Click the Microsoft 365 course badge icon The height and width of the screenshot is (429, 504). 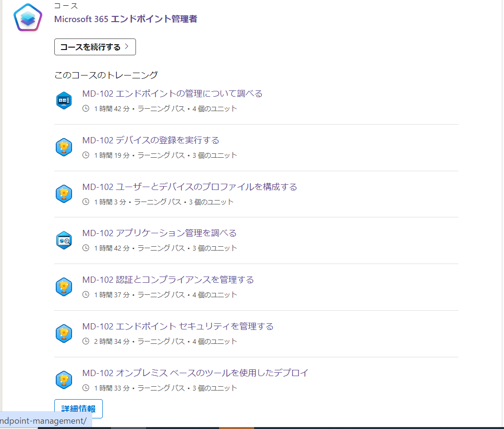pos(27,17)
